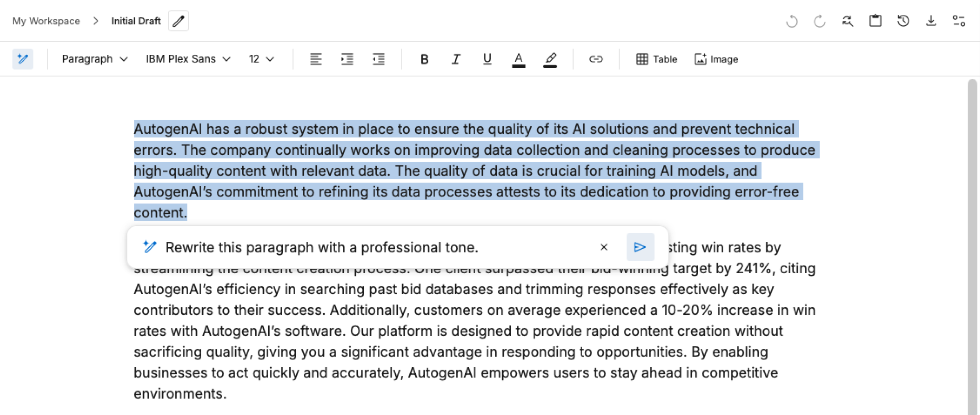
Task: Rename the Initial Draft title with pencil icon
Action: click(178, 21)
